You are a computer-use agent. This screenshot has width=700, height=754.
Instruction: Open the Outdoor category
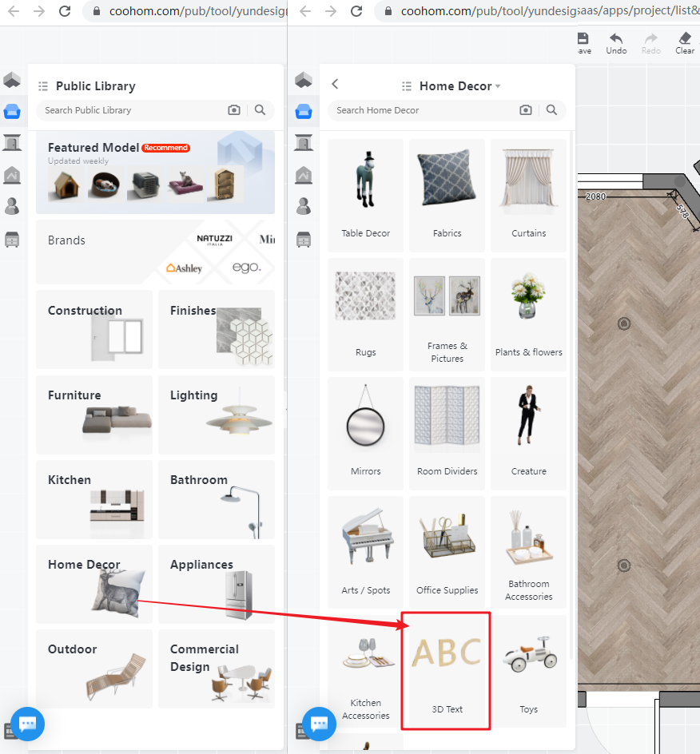[x=94, y=669]
